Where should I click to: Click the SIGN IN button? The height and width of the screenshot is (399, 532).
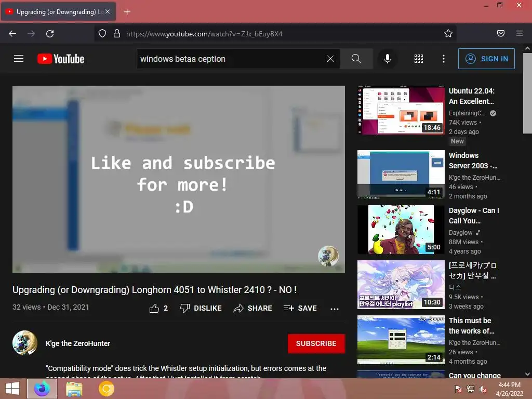pos(486,59)
